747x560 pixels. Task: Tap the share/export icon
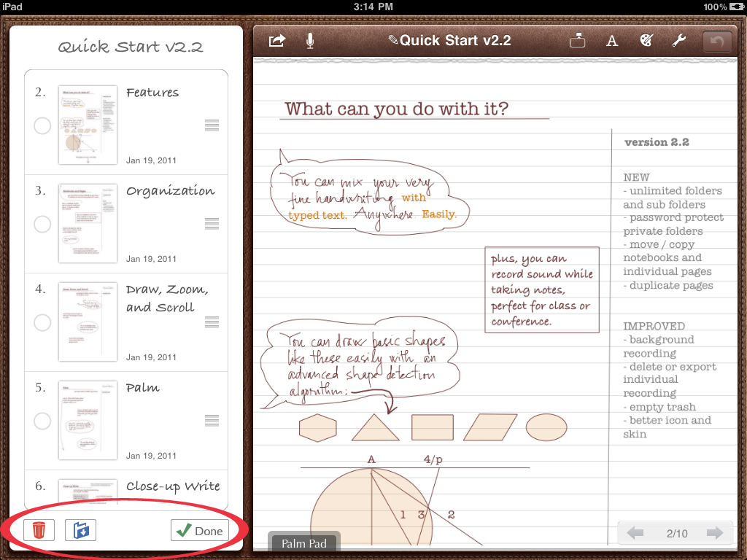point(276,41)
